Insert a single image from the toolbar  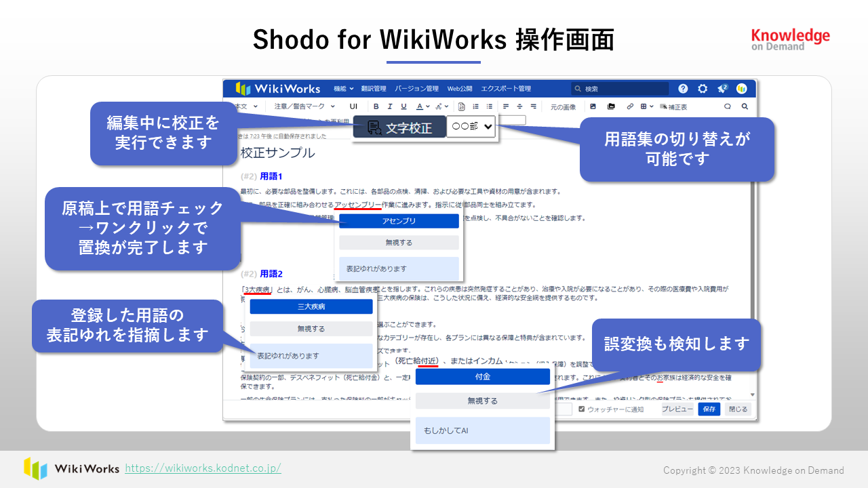pos(593,106)
